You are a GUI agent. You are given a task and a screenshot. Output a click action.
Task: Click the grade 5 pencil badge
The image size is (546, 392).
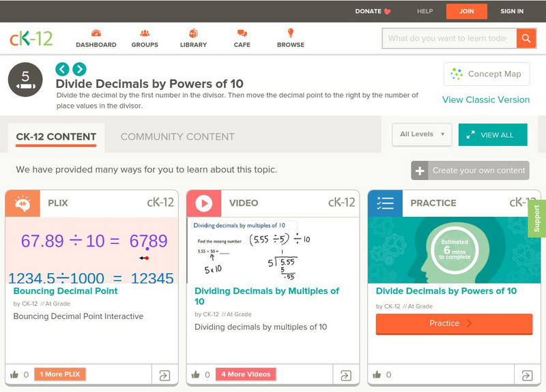pyautogui.click(x=25, y=80)
